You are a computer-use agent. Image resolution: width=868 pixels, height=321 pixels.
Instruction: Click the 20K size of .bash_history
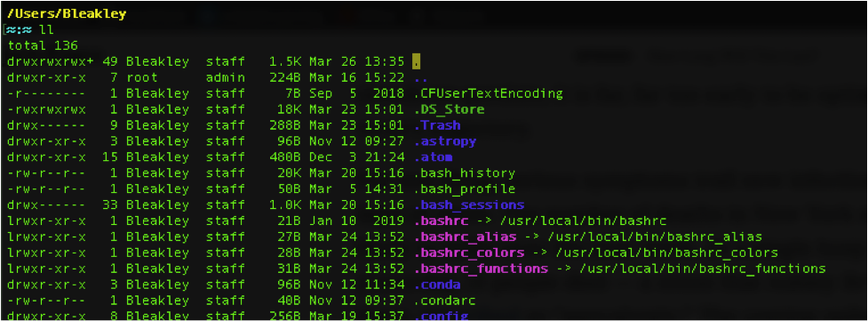[289, 173]
